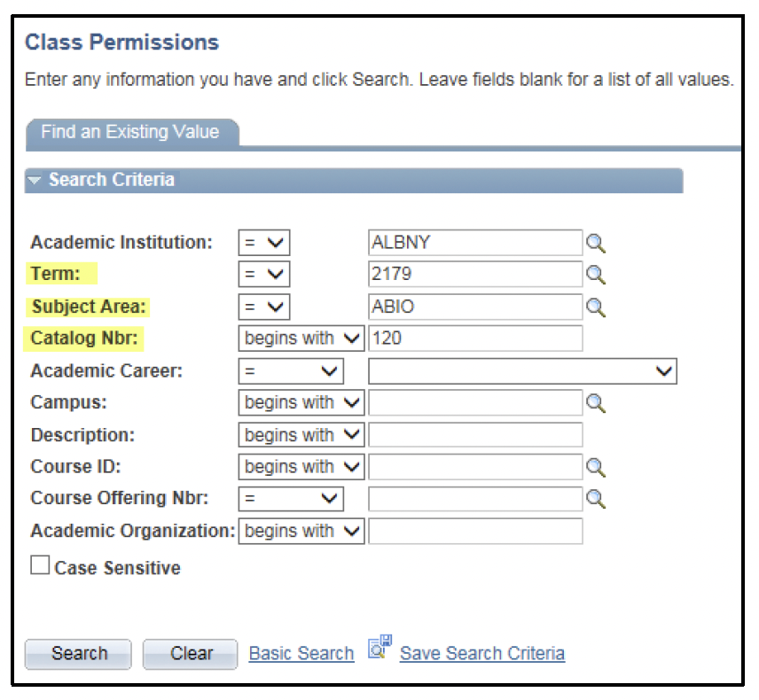Open the Term operator dropdown
Screen dimensions: 759x700
pyautogui.click(x=263, y=275)
